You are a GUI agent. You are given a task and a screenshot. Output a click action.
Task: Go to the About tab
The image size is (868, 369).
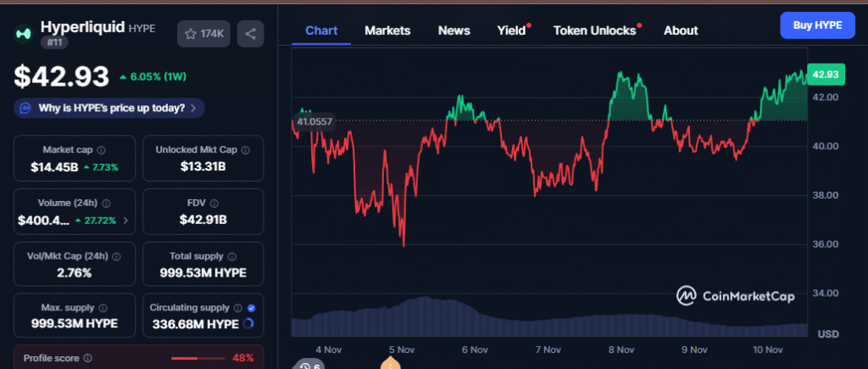pyautogui.click(x=681, y=31)
